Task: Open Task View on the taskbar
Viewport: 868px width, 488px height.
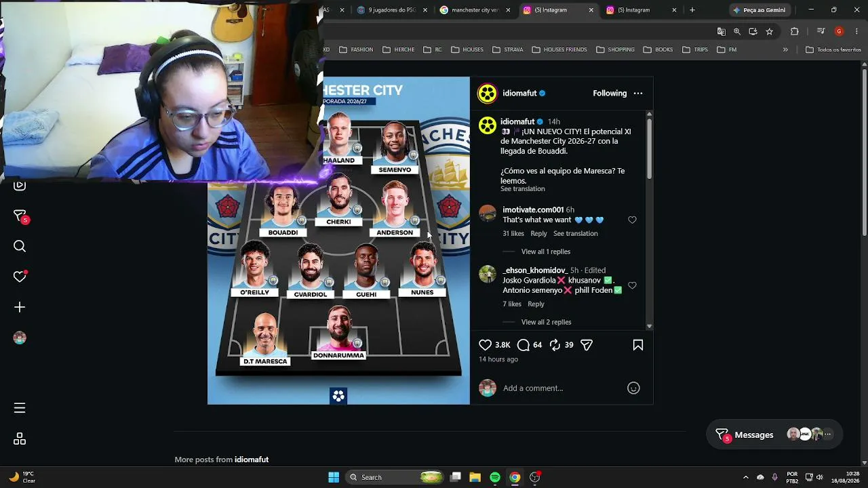Action: (x=455, y=477)
